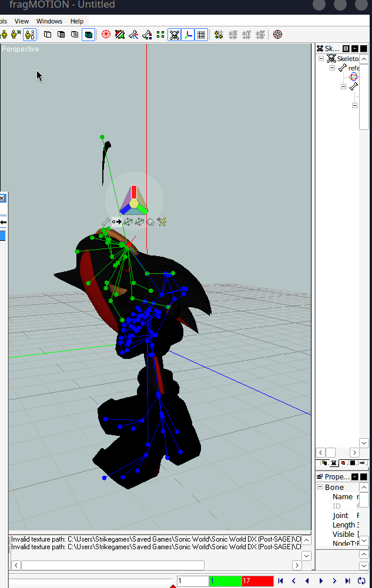372x588 pixels.
Task: Toggle the bone Visible property checkbox
Action: click(358, 534)
